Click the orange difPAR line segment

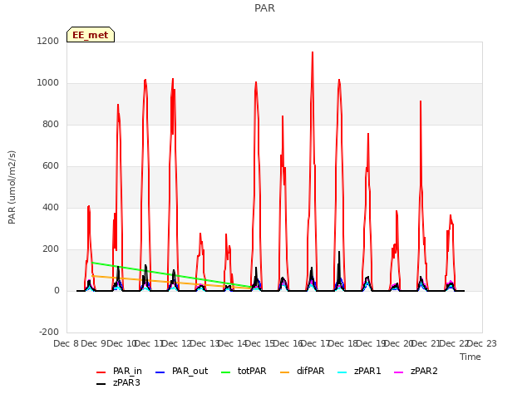(171, 283)
